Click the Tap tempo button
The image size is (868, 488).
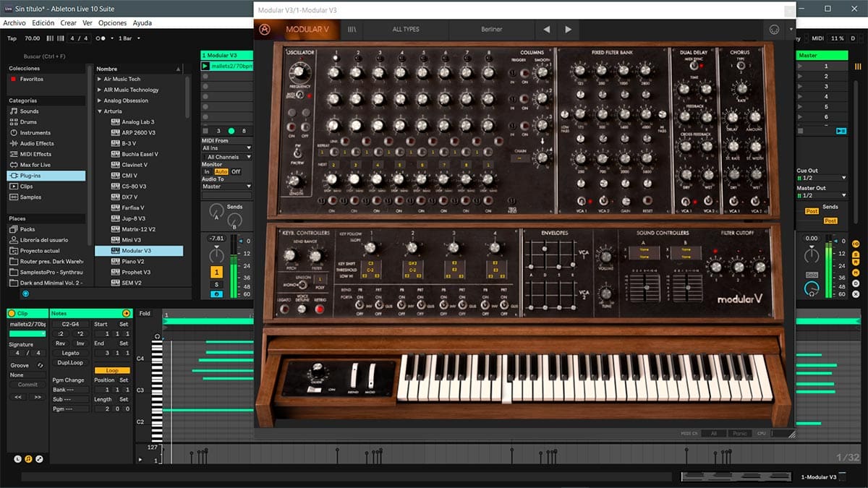point(12,38)
